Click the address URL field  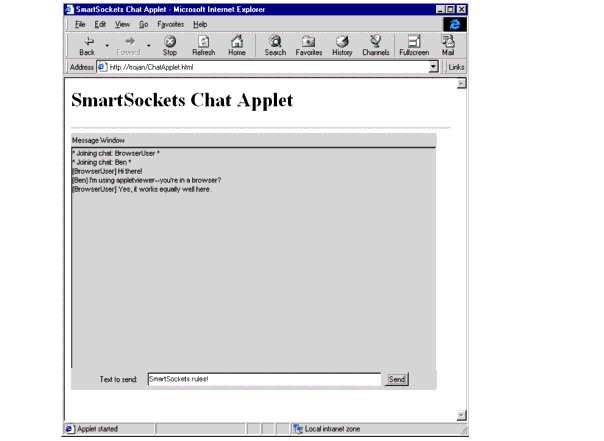pos(263,67)
